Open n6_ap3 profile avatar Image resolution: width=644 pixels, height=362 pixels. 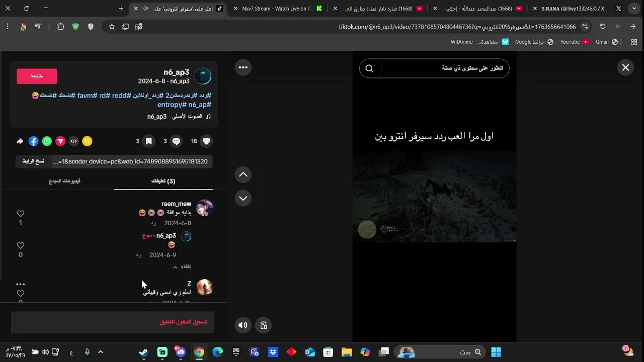click(203, 76)
